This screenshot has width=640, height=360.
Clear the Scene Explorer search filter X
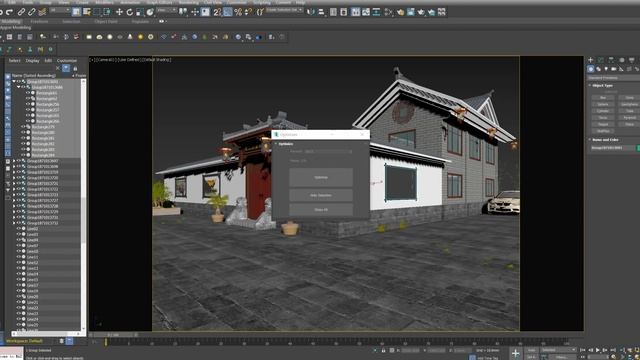[x=58, y=69]
